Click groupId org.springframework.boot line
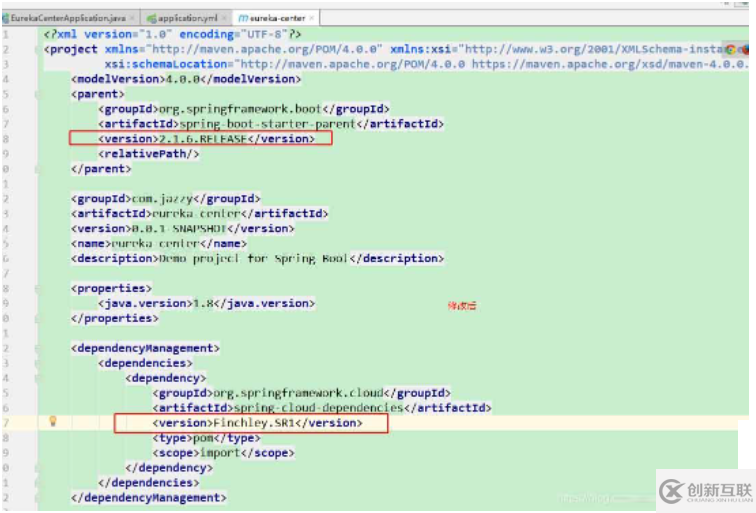Screen dimensions: 756x513 coord(243,109)
